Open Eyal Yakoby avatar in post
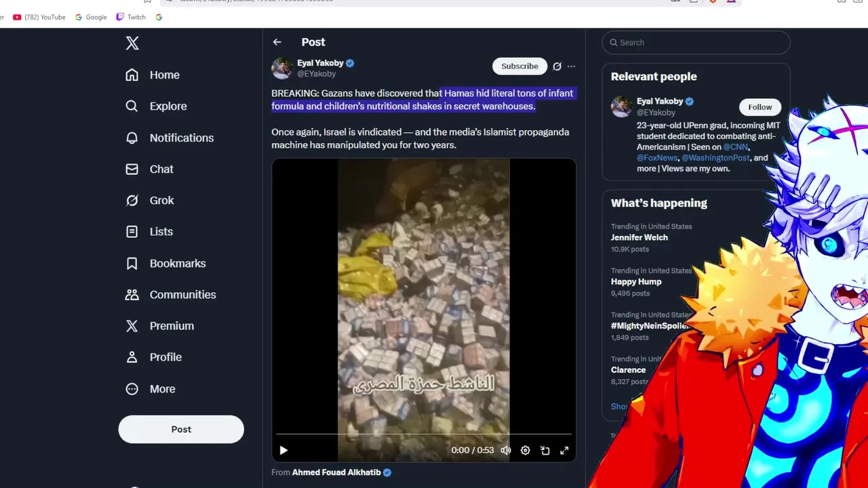Screen dimensions: 868x488 click(x=282, y=68)
